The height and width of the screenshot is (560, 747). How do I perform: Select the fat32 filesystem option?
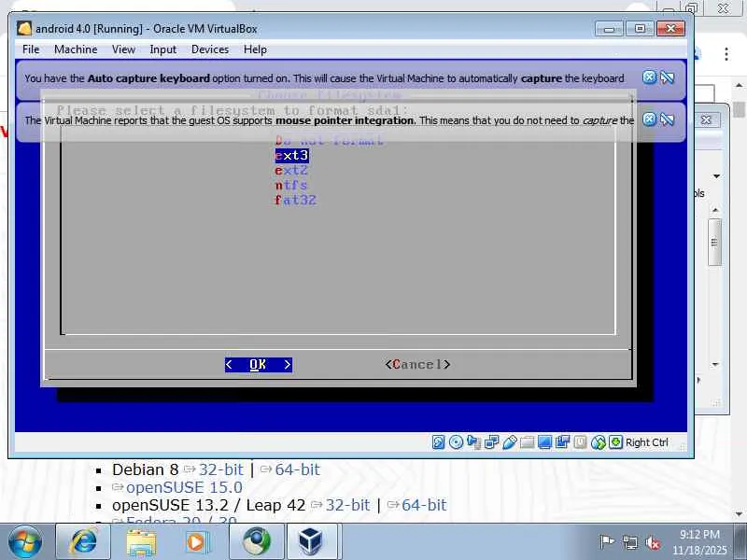[x=295, y=200]
